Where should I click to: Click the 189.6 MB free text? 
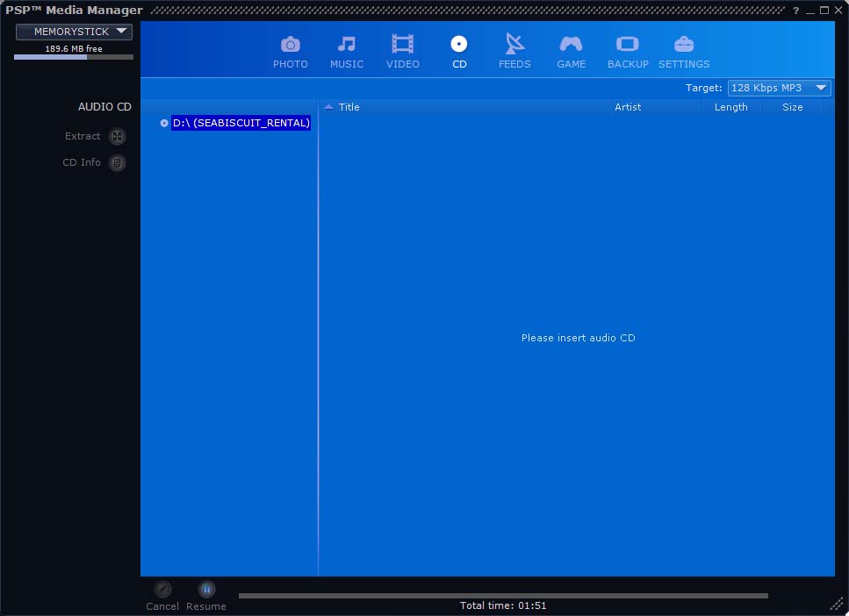coord(74,49)
